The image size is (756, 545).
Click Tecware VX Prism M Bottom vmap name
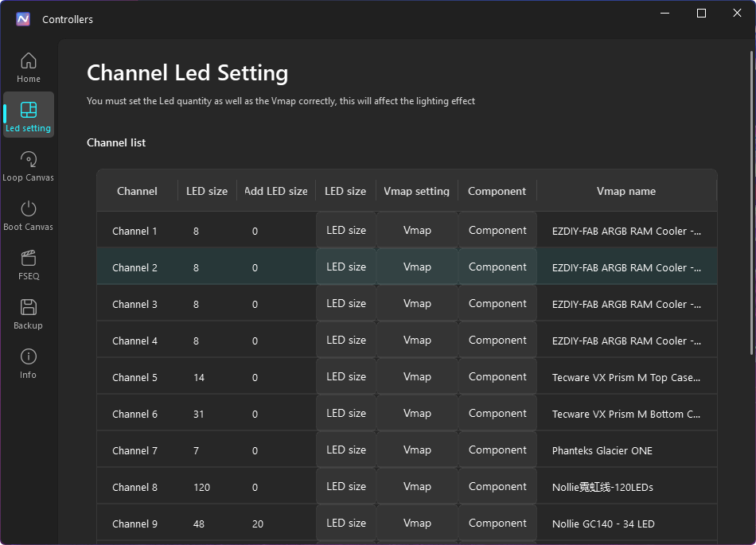pyautogui.click(x=626, y=415)
